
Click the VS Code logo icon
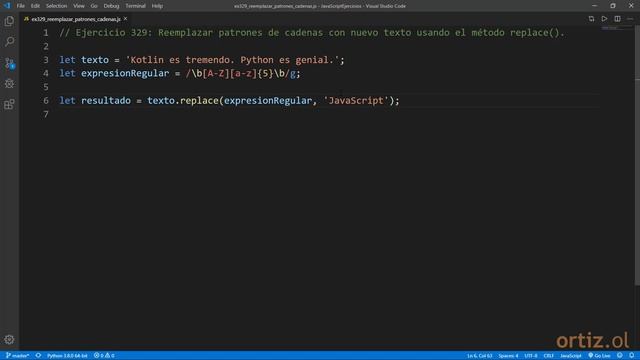[7, 6]
